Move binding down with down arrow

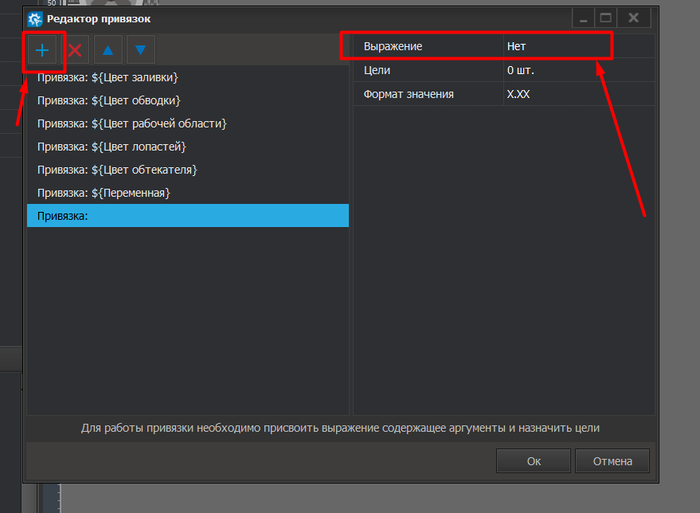[140, 49]
